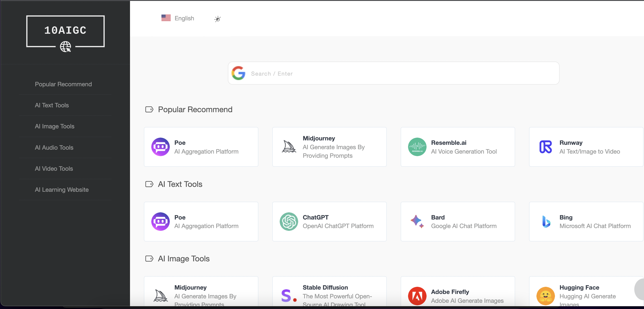Open the Adobe Firefly title link
The width and height of the screenshot is (644, 309).
click(x=450, y=292)
